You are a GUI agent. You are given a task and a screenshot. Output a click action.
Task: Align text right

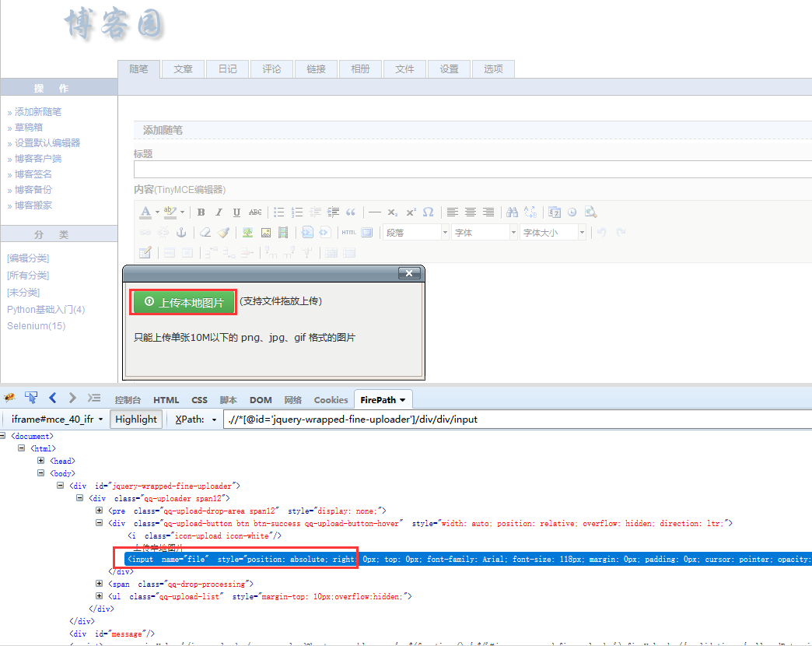[x=488, y=212]
